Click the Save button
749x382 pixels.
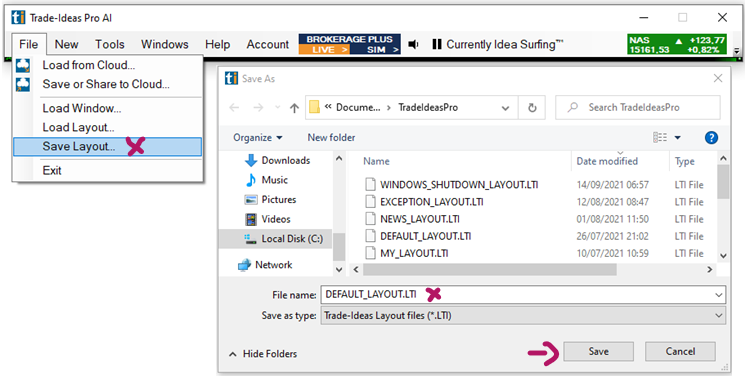pos(599,352)
